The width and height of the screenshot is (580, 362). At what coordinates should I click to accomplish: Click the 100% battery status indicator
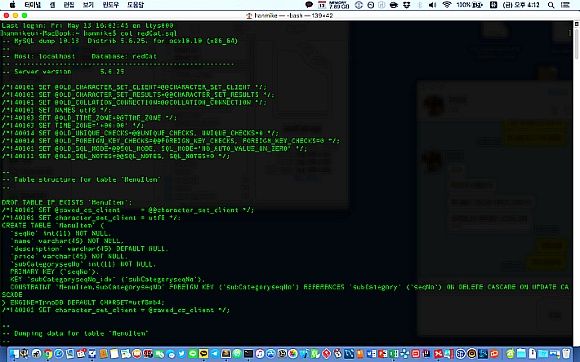470,5
